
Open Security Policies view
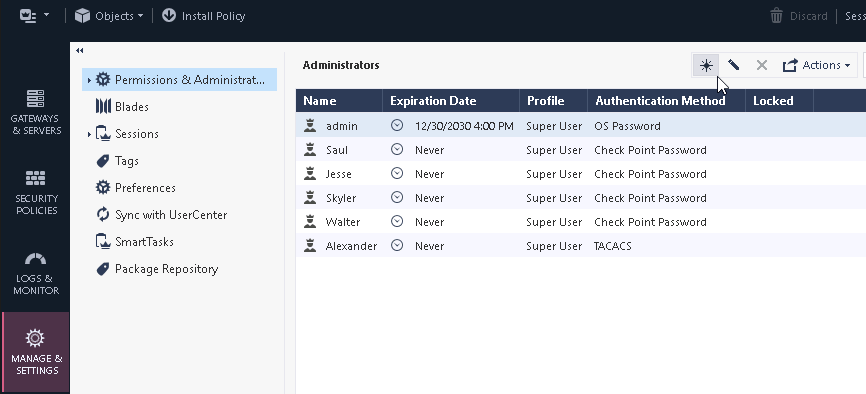click(36, 192)
